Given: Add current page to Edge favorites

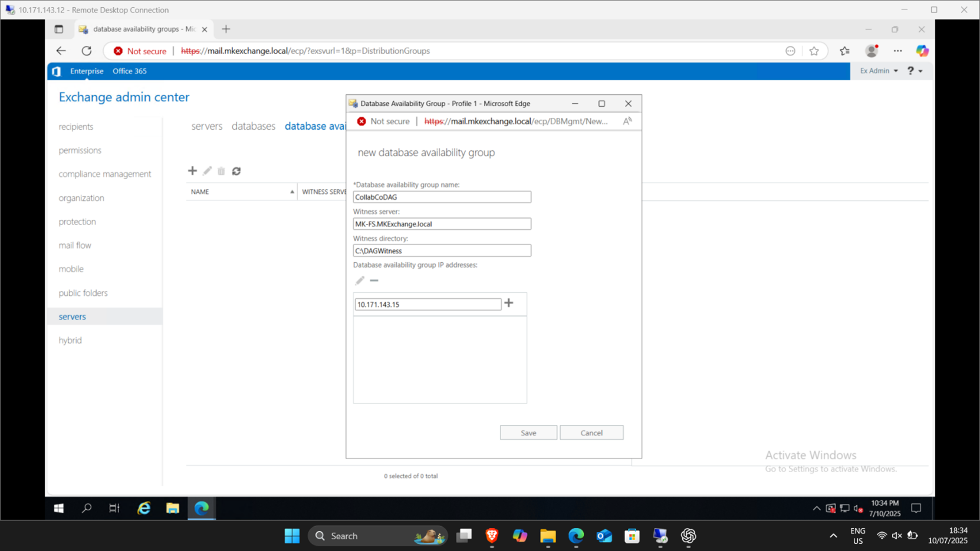Looking at the screenshot, I should [814, 51].
